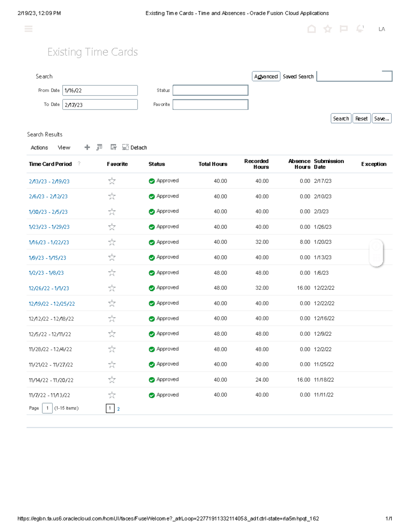Click the plus icon to add a time card
Screen dimensions: 411x532
[x=87, y=147]
